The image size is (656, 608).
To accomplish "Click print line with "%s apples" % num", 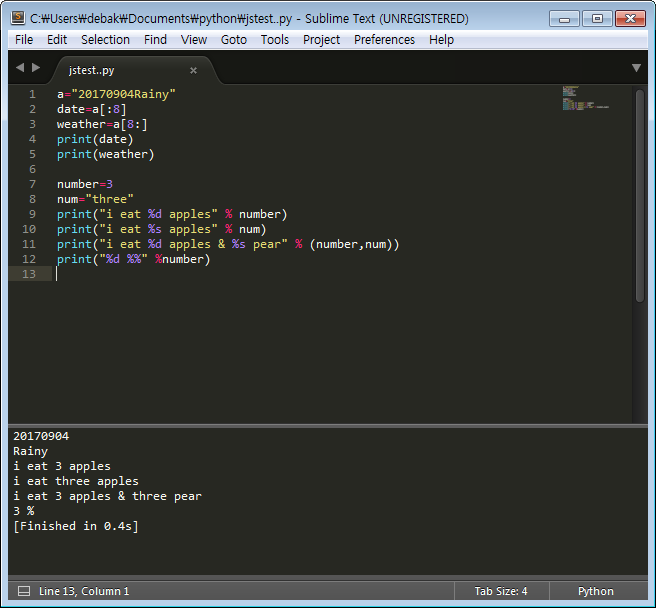I will [161, 229].
